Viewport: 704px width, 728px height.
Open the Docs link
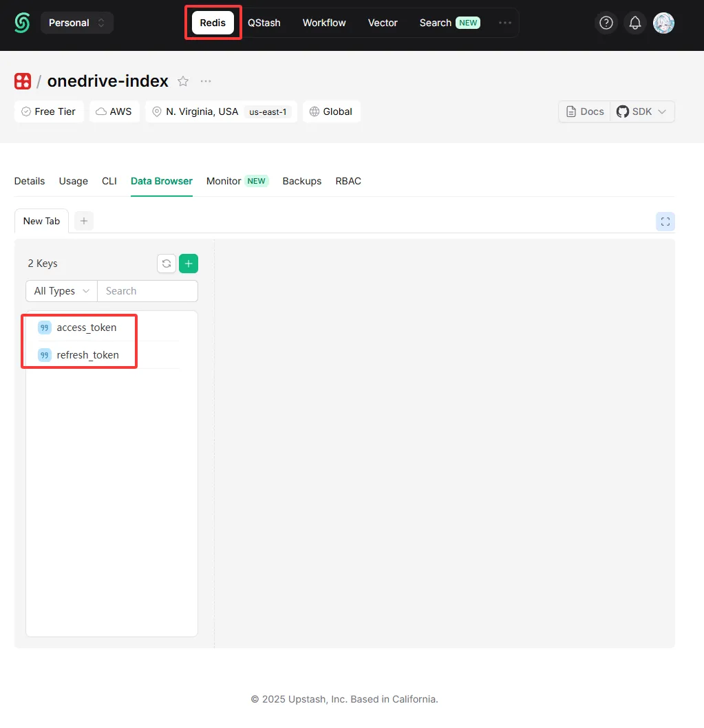click(x=585, y=111)
